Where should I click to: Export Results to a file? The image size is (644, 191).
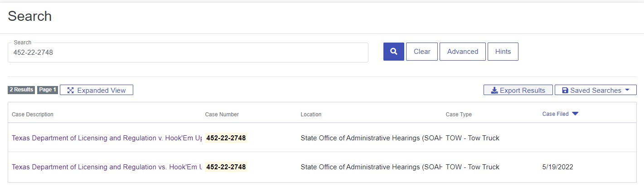(x=518, y=90)
